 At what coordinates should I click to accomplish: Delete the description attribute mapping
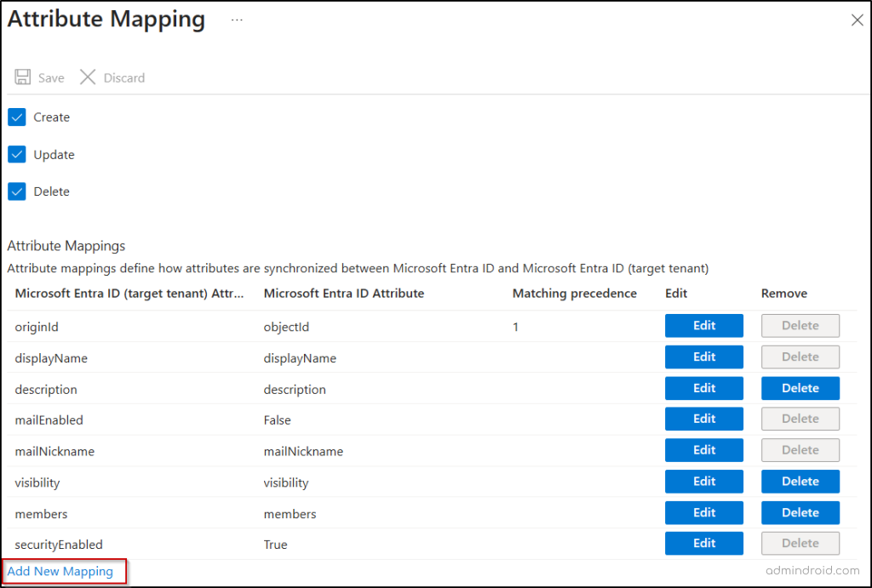click(x=800, y=387)
